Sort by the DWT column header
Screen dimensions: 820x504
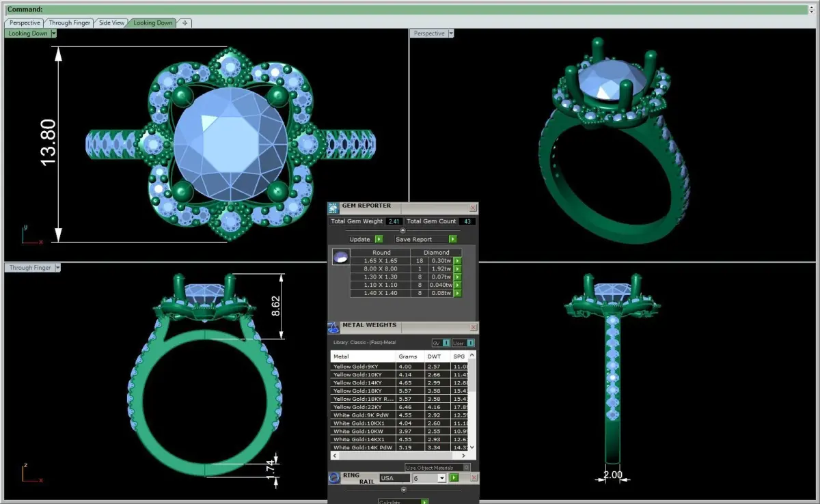tap(437, 356)
